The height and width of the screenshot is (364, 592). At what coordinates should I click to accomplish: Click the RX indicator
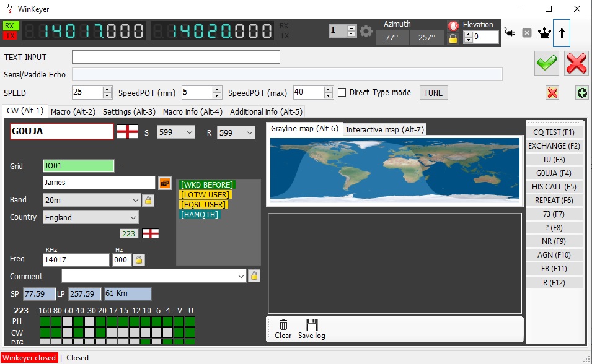coord(11,26)
